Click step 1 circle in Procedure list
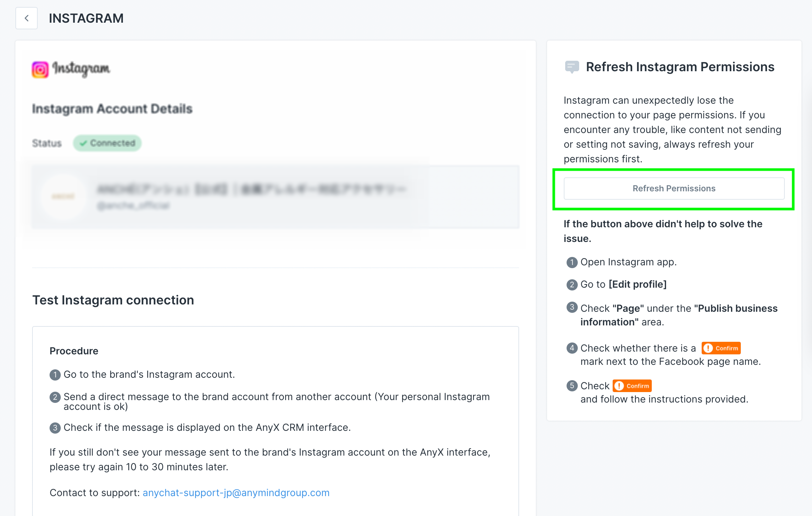 55,375
